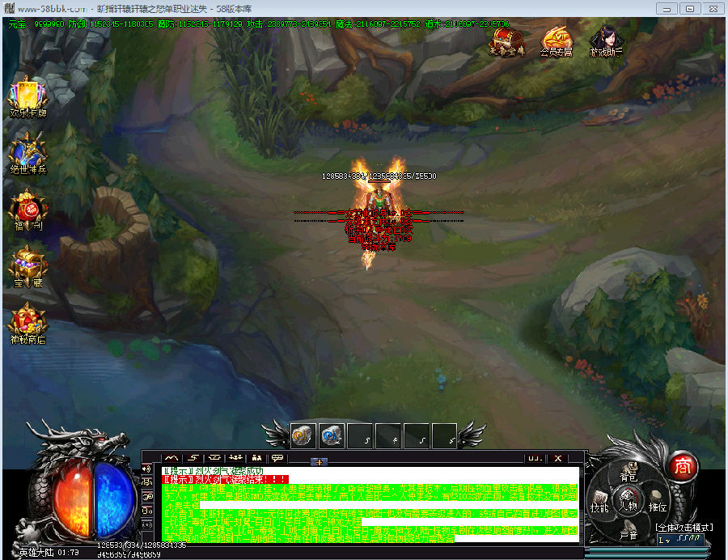The width and height of the screenshot is (728, 560).
Task: Click the 攻击 attack stat readout
Action: (x=288, y=23)
